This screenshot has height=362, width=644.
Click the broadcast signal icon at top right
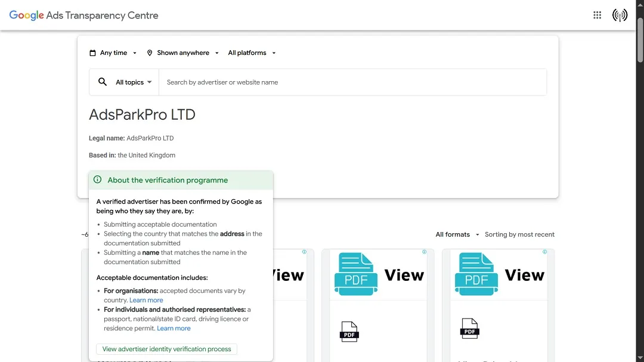620,15
